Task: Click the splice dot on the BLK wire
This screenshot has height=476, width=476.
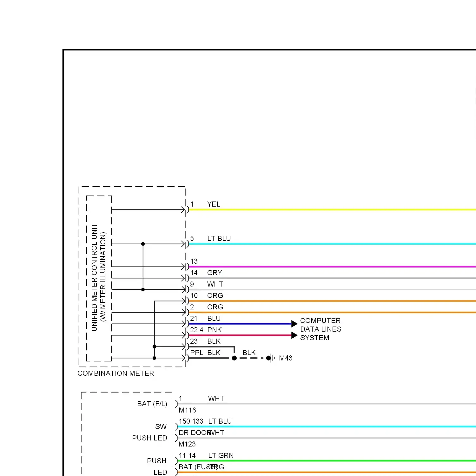Action: tap(234, 358)
